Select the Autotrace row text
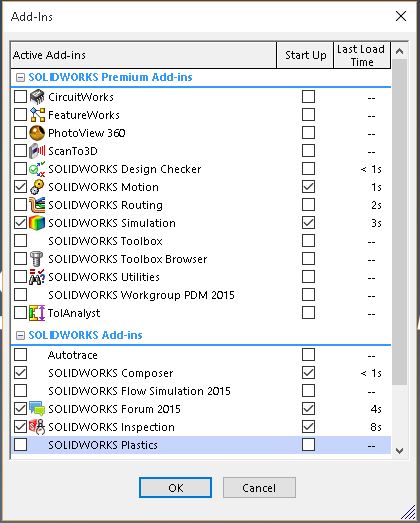 pos(73,355)
